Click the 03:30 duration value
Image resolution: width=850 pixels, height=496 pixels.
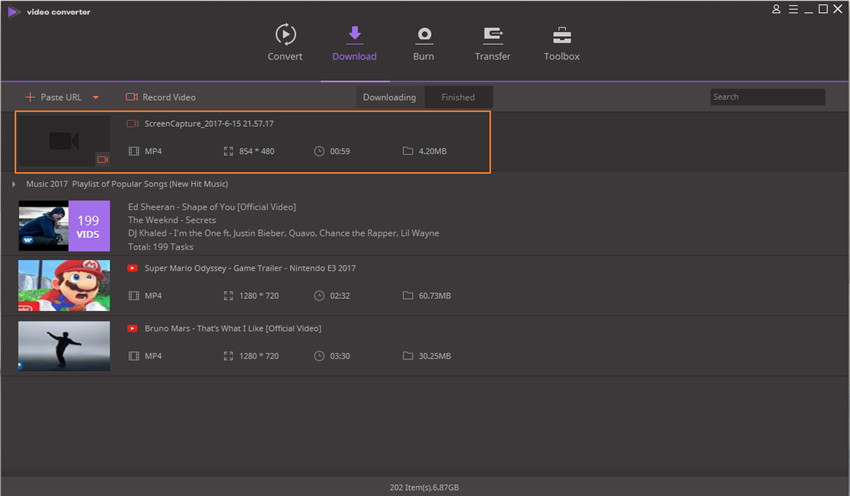click(x=340, y=356)
